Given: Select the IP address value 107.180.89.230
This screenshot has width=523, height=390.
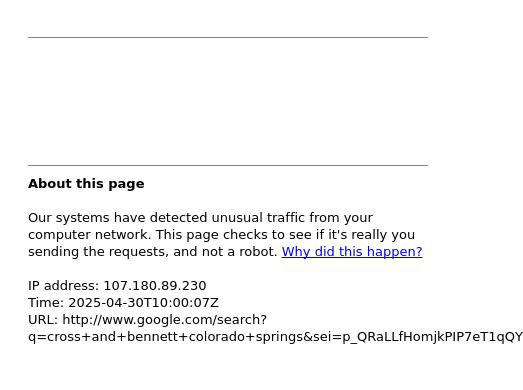Looking at the screenshot, I should (155, 286).
